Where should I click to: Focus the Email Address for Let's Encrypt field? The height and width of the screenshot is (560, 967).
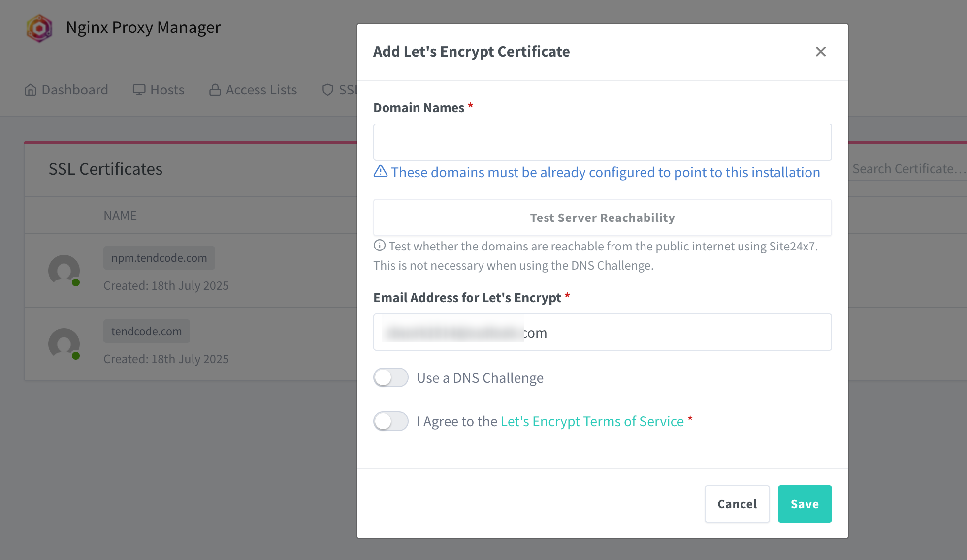click(602, 332)
